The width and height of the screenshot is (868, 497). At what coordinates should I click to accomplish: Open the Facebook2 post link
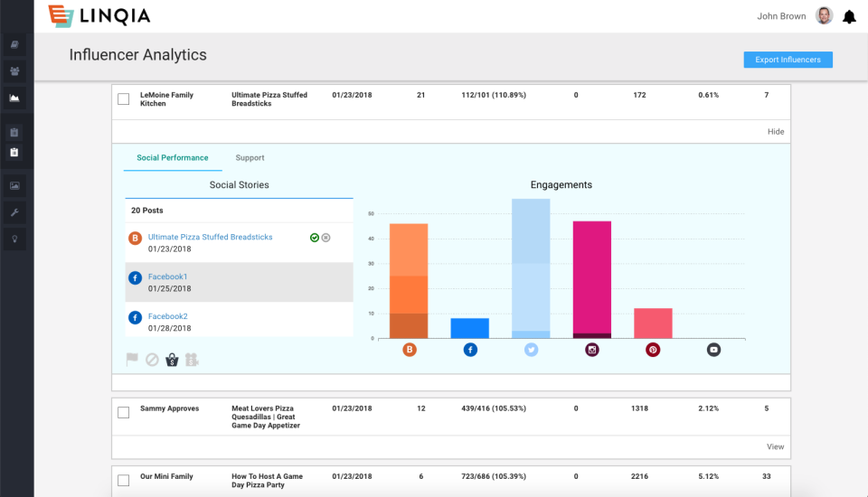click(x=168, y=317)
